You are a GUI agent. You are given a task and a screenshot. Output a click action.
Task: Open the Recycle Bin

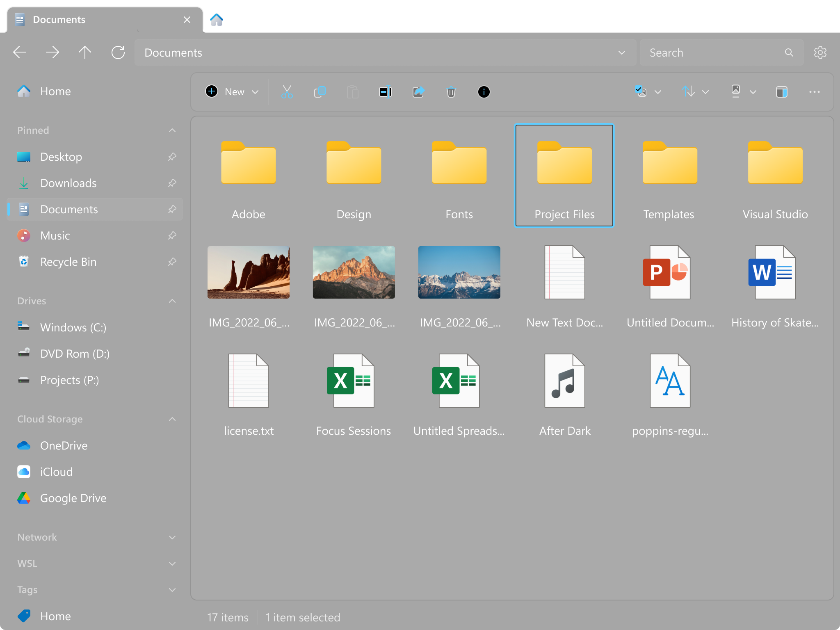68,262
